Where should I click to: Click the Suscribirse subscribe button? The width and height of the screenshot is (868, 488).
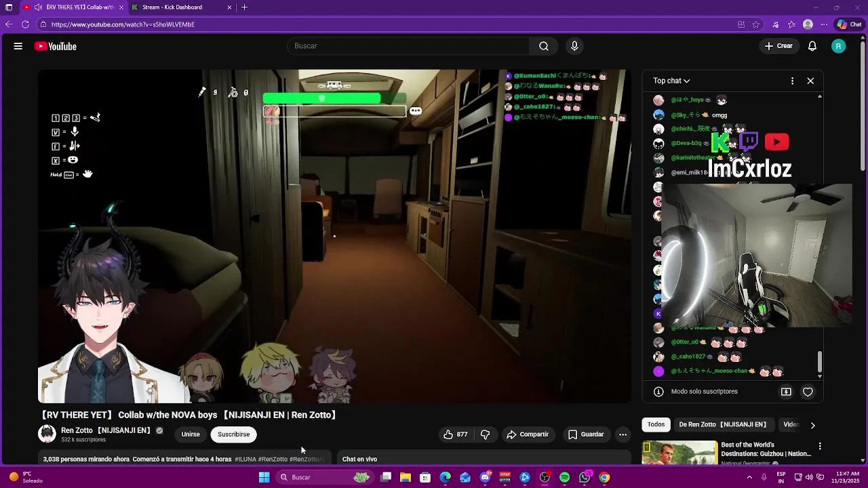(x=234, y=434)
